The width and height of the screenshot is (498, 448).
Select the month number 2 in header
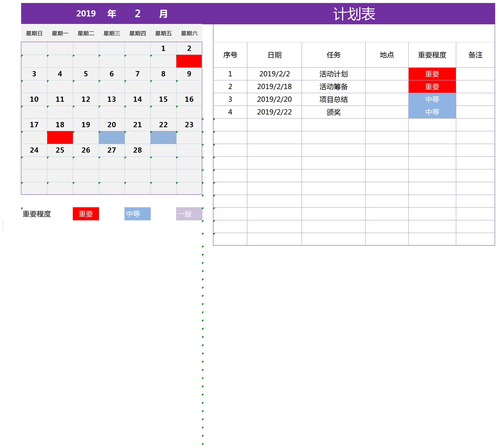pos(137,13)
